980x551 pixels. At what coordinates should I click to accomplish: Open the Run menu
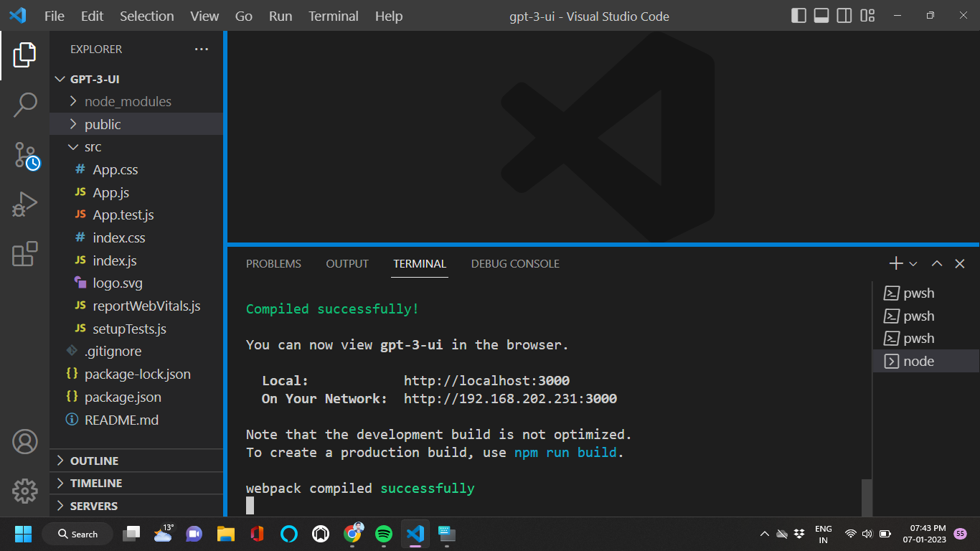280,16
